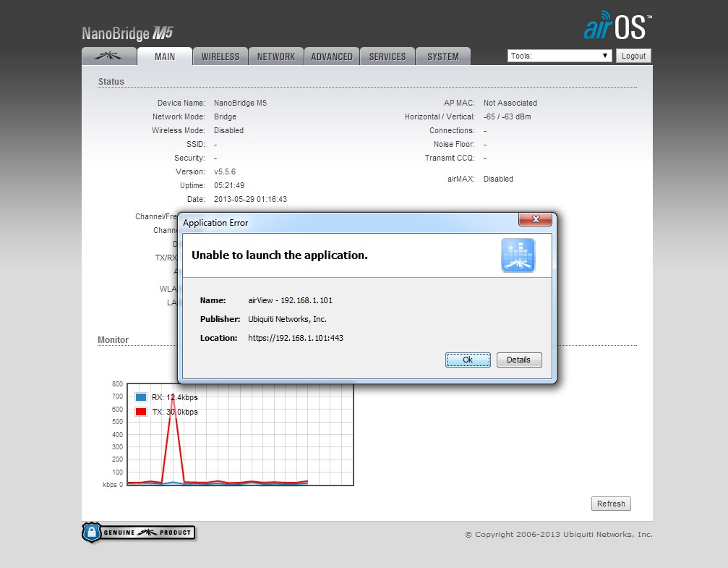Click the Status section heading
728x568 pixels.
click(111, 81)
